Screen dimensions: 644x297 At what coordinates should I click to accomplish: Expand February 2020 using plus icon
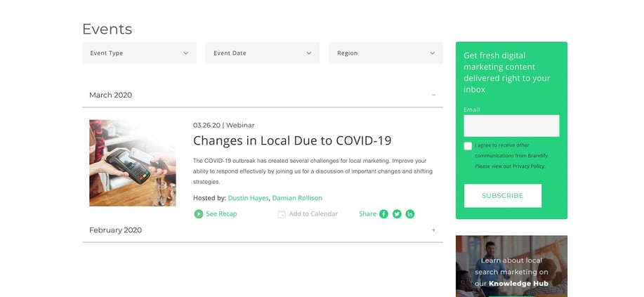click(433, 230)
